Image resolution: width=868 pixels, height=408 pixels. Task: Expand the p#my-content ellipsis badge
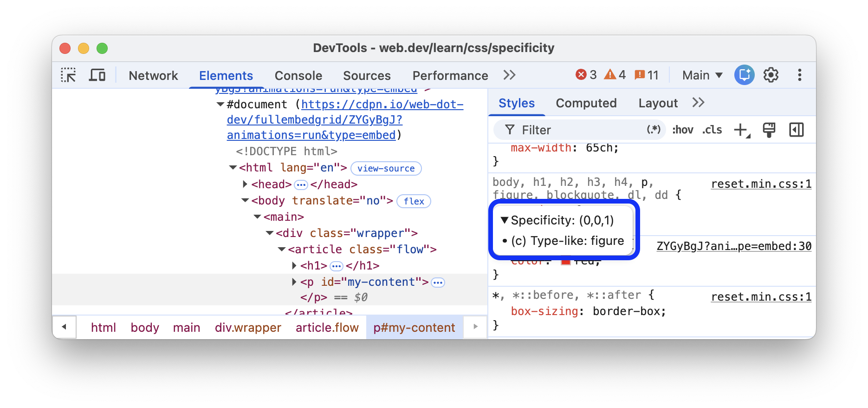[438, 283]
